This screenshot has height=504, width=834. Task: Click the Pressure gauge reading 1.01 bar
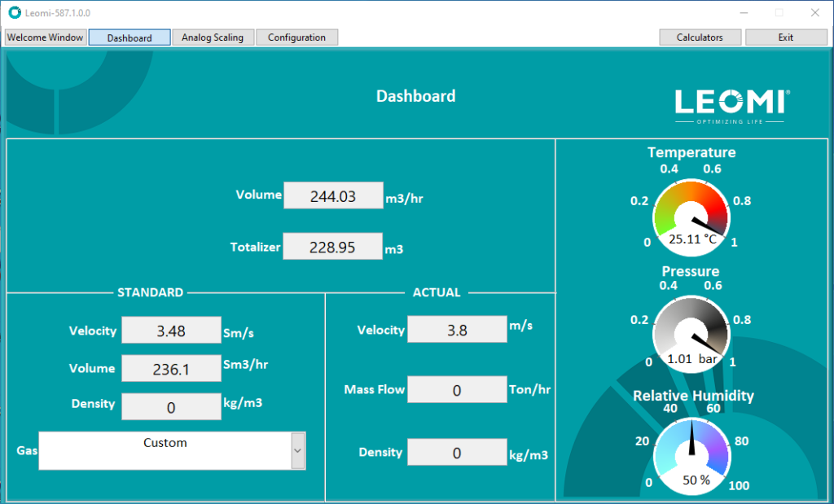coord(691,358)
